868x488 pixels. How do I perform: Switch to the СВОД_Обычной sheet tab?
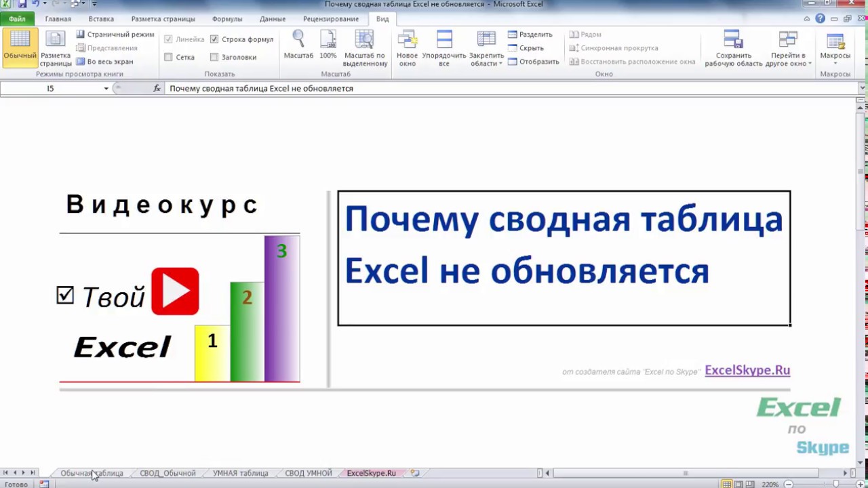[x=167, y=473]
